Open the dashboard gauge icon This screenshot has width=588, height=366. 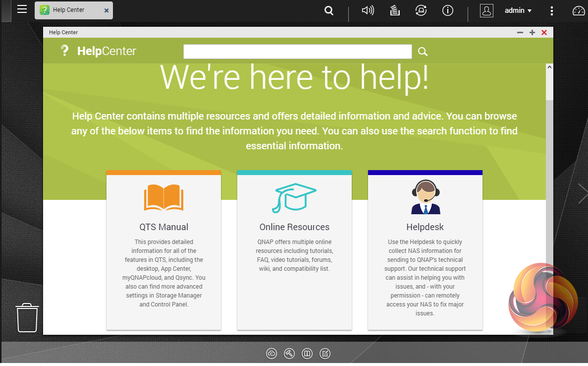(579, 10)
